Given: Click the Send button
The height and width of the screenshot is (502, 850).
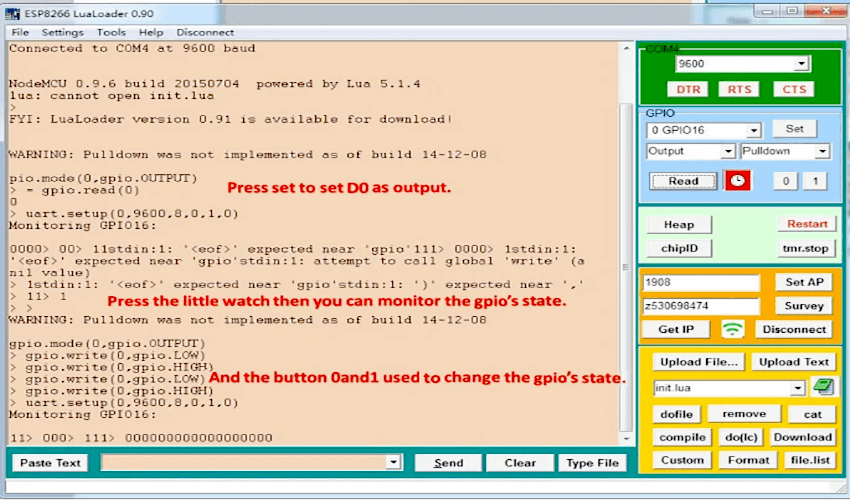Looking at the screenshot, I should tap(448, 463).
